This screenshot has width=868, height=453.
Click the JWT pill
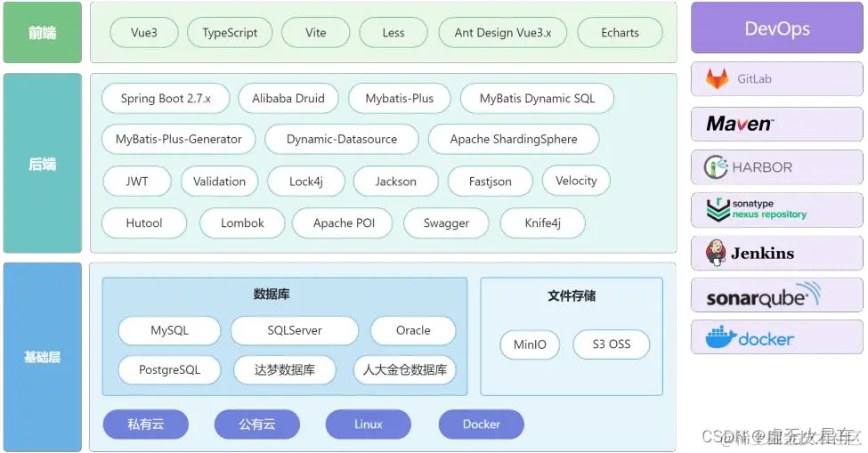[x=137, y=181]
